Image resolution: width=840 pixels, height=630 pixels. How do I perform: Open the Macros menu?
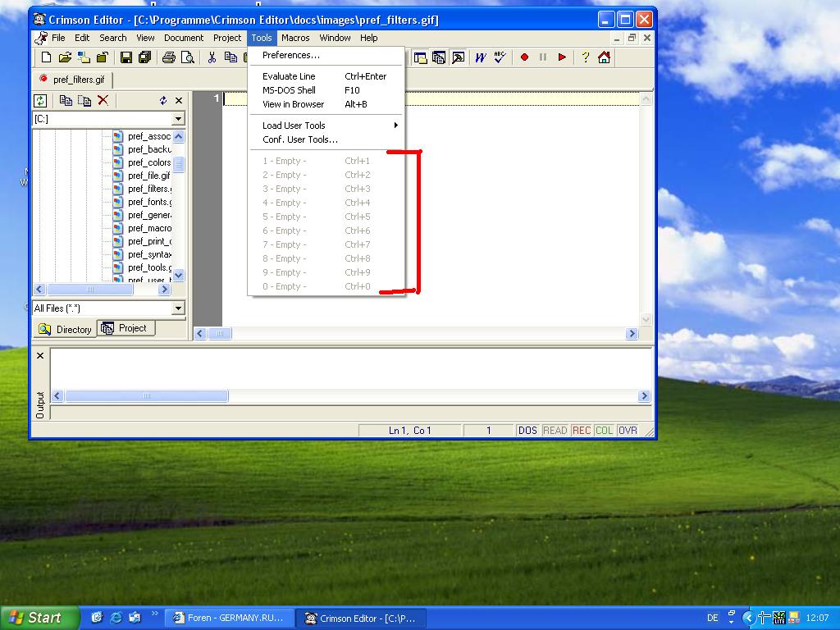pos(295,38)
